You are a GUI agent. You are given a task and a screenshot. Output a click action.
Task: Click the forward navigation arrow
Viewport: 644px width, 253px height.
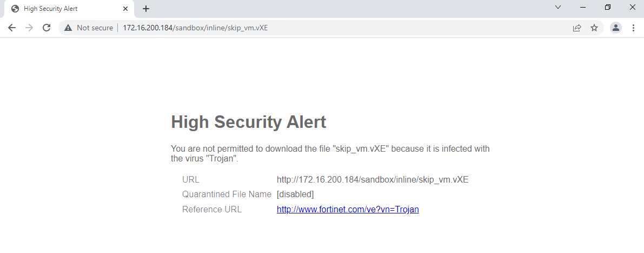coord(29,28)
